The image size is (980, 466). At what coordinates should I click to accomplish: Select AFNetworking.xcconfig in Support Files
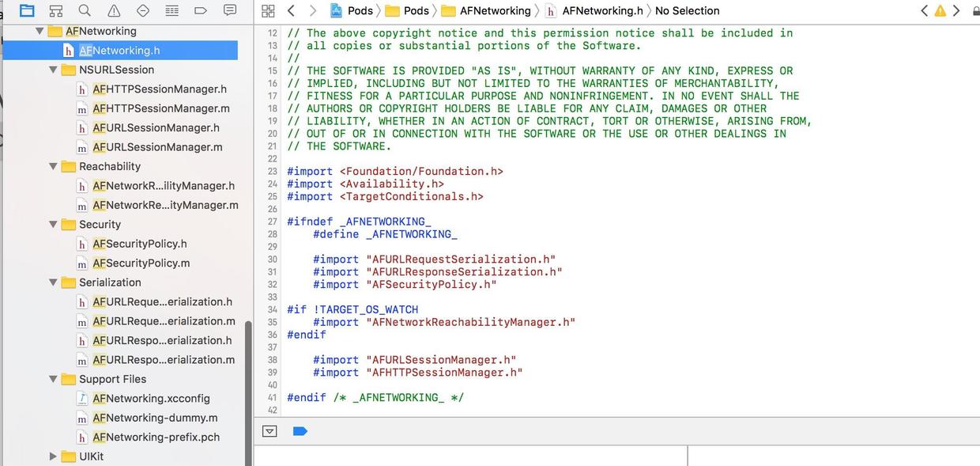pos(150,399)
